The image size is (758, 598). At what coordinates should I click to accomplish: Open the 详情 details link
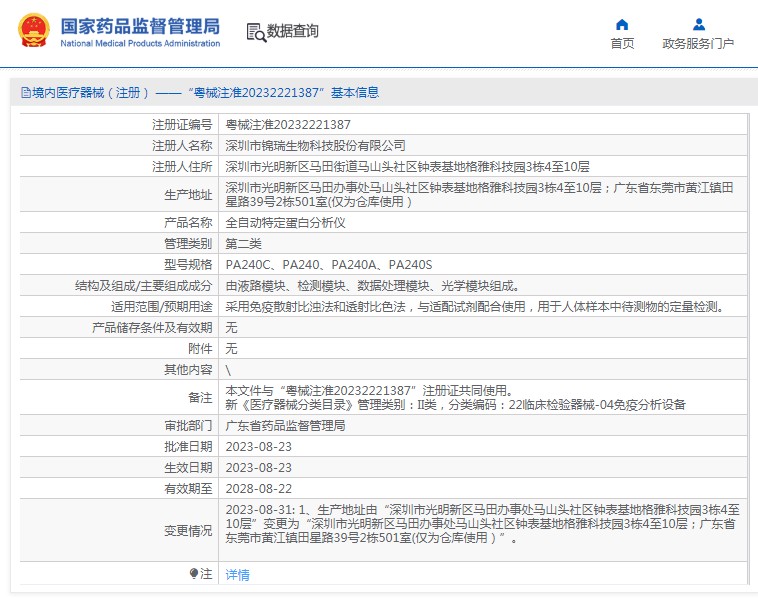click(237, 574)
